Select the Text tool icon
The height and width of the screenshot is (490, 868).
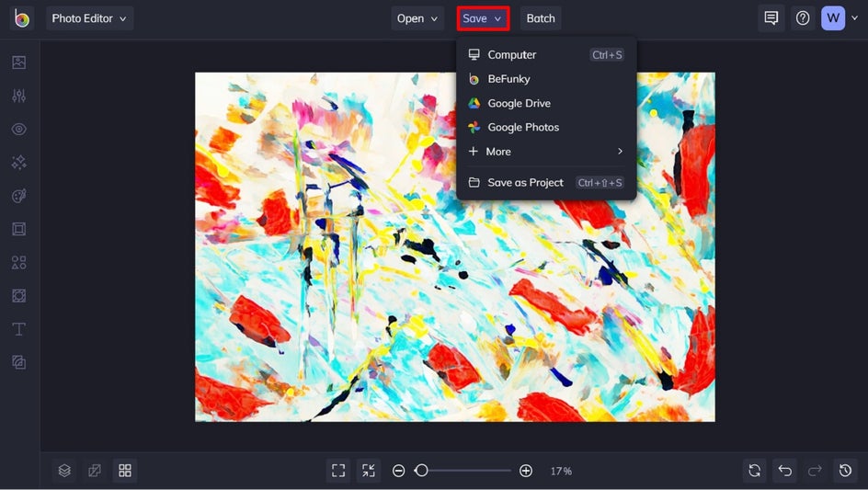18,329
